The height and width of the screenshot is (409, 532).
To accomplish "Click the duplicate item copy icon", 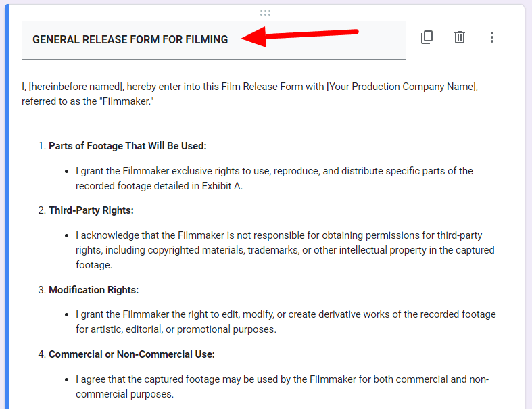I will tap(427, 37).
